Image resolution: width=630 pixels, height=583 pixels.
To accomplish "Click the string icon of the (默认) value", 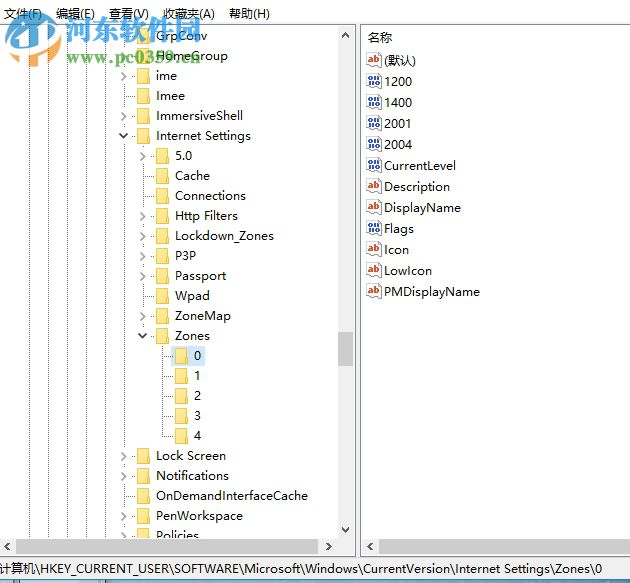I will pyautogui.click(x=374, y=60).
